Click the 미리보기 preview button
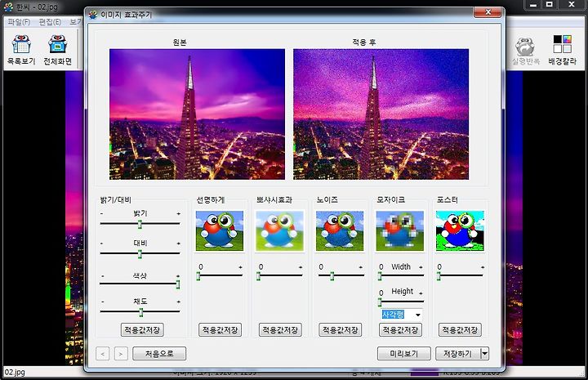 click(x=404, y=353)
